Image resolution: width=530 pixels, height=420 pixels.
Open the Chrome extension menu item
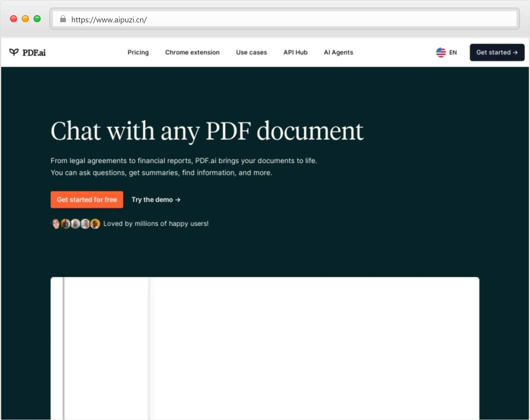coord(192,52)
